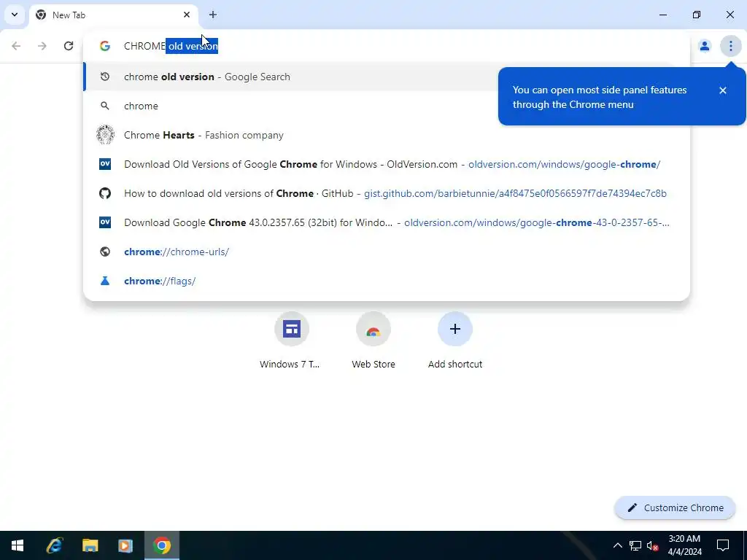Open the Windows Start menu
This screenshot has height=560, width=747.
point(18,545)
